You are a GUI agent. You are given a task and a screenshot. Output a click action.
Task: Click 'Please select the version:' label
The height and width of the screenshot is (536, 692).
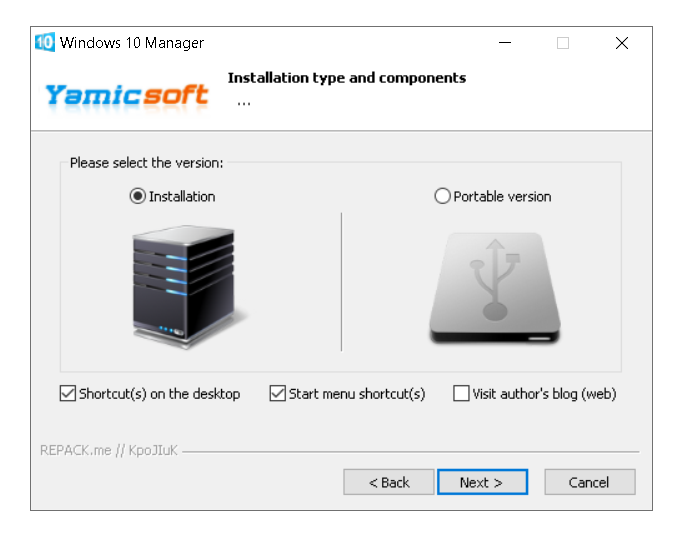pos(146,163)
